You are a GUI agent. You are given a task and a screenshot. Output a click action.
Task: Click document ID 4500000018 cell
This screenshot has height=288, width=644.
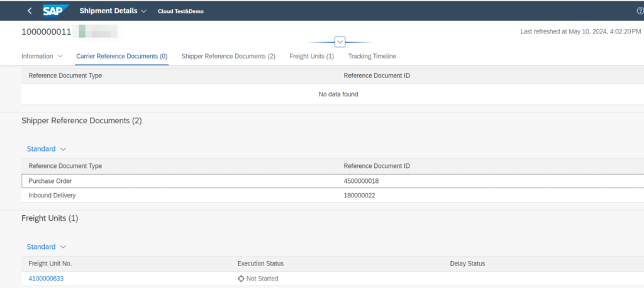point(361,181)
